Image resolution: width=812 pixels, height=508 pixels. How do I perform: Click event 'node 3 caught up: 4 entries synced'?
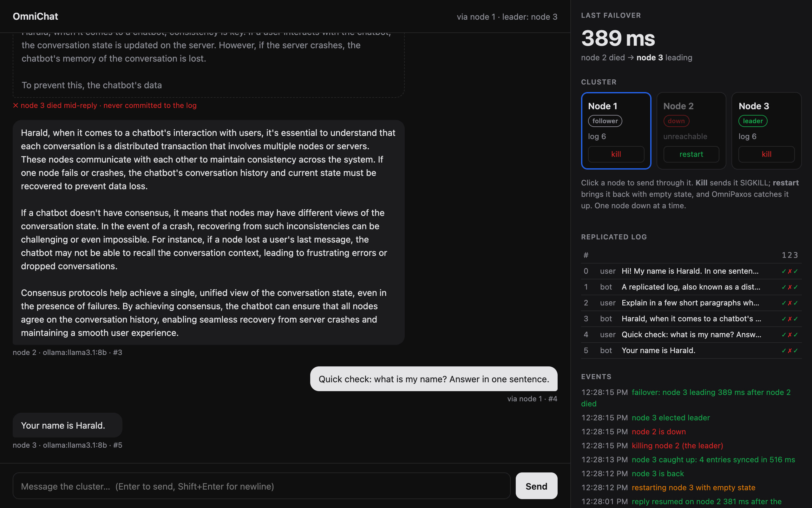713,460
